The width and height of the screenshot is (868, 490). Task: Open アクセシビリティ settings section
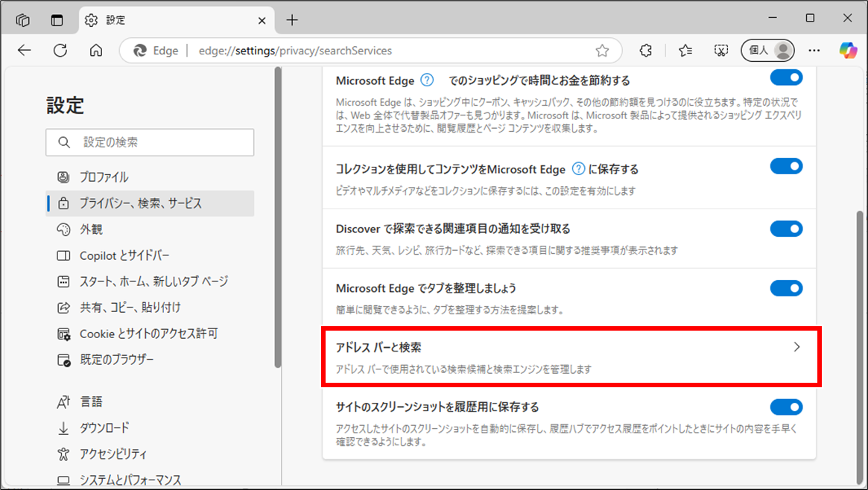pyautogui.click(x=150, y=454)
